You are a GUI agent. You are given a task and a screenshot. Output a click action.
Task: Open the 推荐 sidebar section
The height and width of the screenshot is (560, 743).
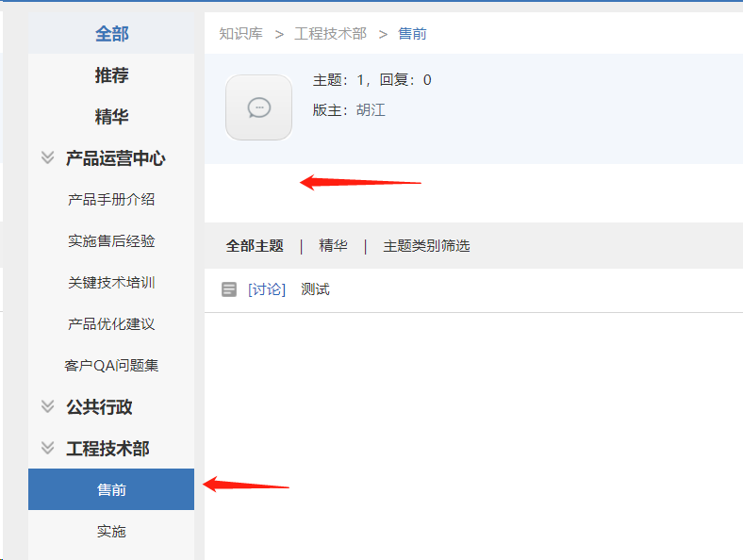[x=111, y=74]
